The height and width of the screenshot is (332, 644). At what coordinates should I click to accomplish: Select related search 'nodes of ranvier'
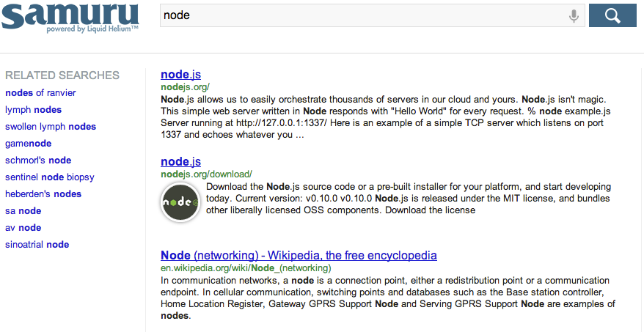pyautogui.click(x=40, y=93)
